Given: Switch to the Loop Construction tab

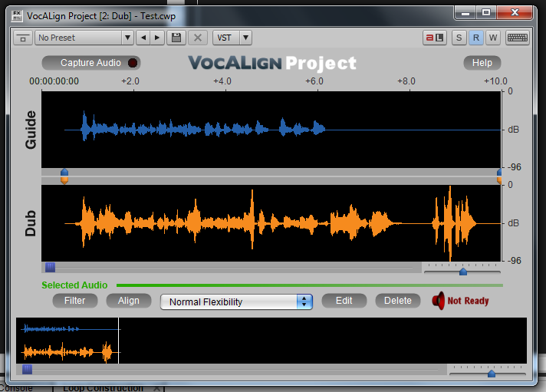Looking at the screenshot, I should click(x=104, y=388).
